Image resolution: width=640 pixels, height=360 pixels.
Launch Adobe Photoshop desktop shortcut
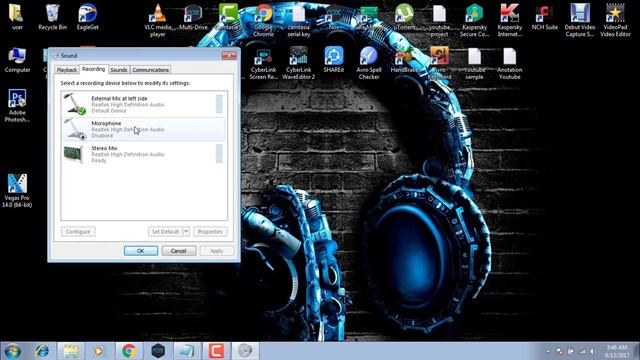tap(17, 105)
